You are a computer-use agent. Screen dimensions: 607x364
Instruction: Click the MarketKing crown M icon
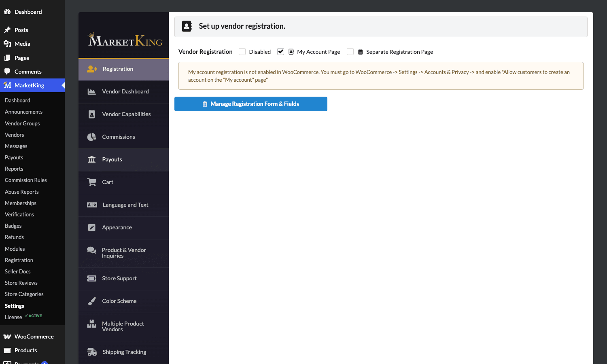point(7,85)
